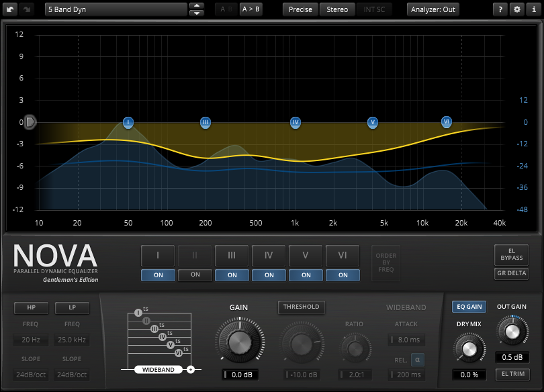Select band V tab
544x392 pixels.
306,256
